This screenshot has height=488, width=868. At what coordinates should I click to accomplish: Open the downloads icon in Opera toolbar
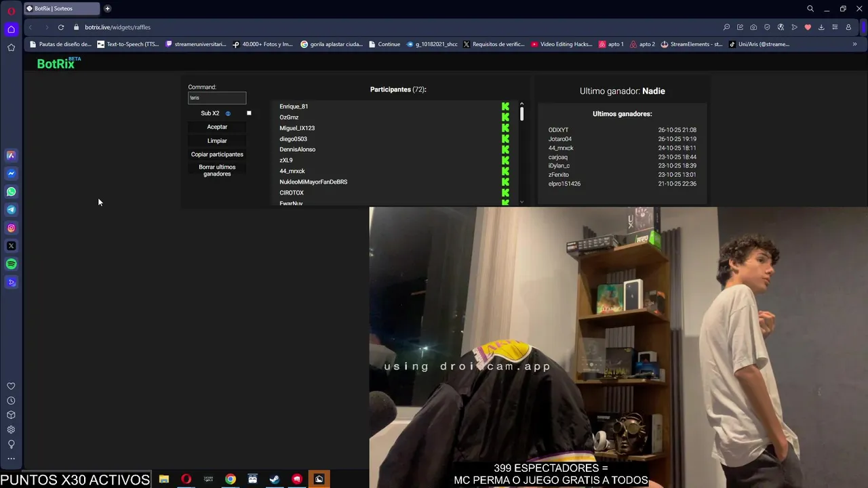coord(821,27)
